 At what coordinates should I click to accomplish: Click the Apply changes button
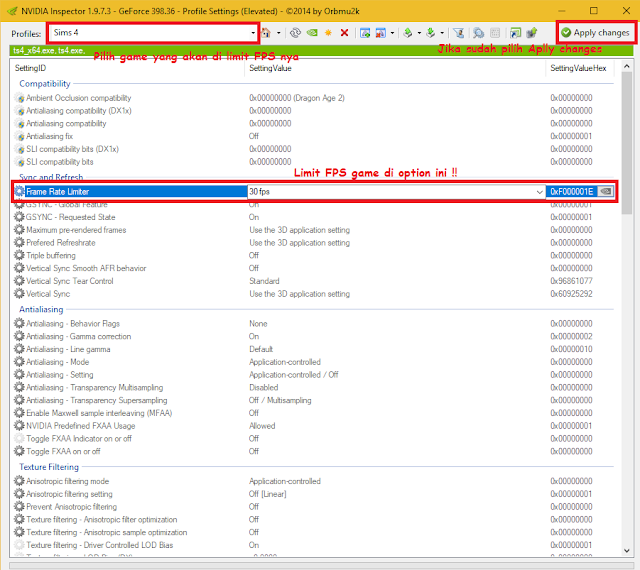pos(596,33)
